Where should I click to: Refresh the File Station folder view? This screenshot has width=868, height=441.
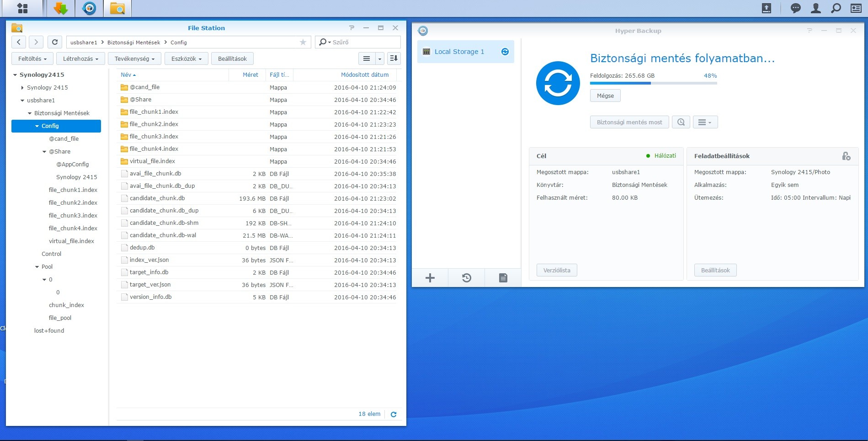click(55, 42)
